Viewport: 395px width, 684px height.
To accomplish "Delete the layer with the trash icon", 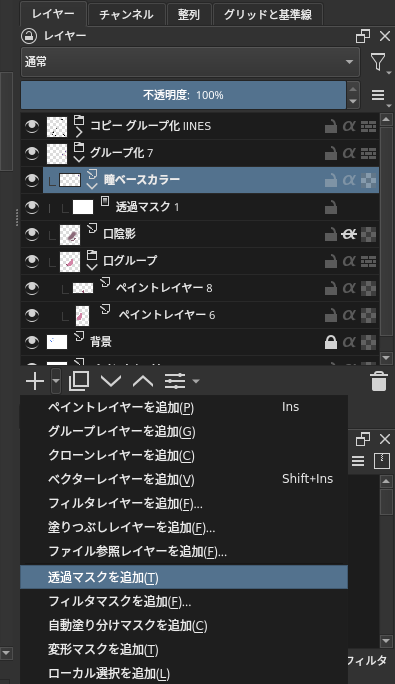I will pyautogui.click(x=379, y=381).
